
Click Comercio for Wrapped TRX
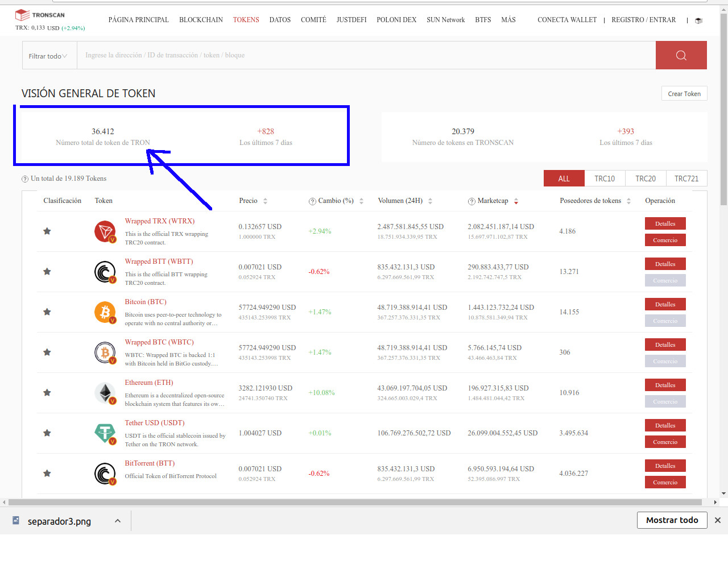[665, 240]
